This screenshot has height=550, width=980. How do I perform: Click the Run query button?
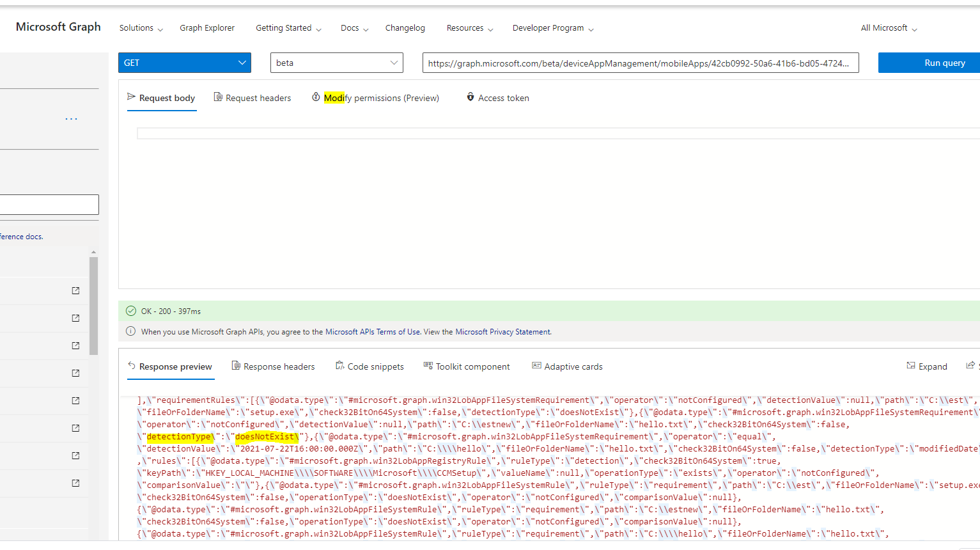click(929, 63)
